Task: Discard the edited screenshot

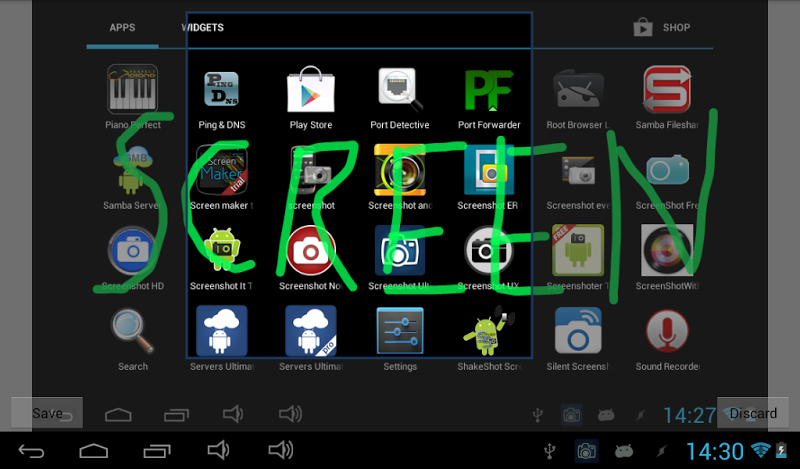Action: 753,413
